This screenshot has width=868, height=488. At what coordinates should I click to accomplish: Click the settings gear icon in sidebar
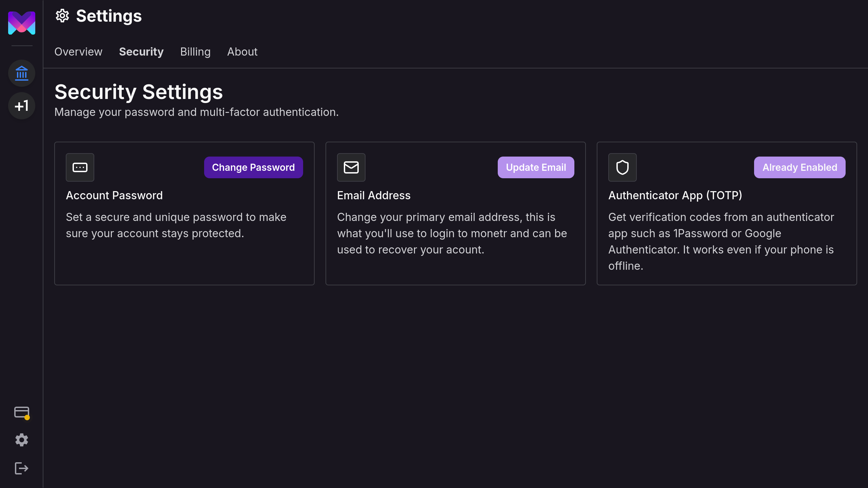point(21,440)
